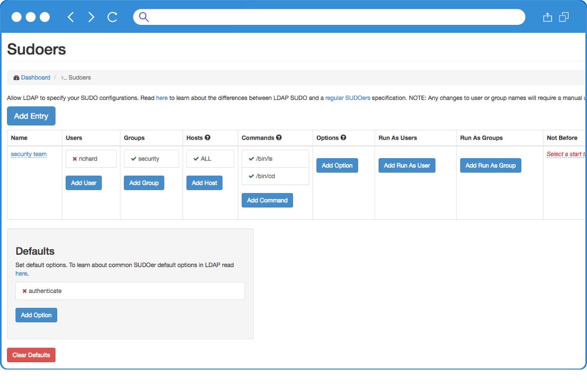Add a command with Add Command
Image resolution: width=587 pixels, height=392 pixels.
click(267, 200)
